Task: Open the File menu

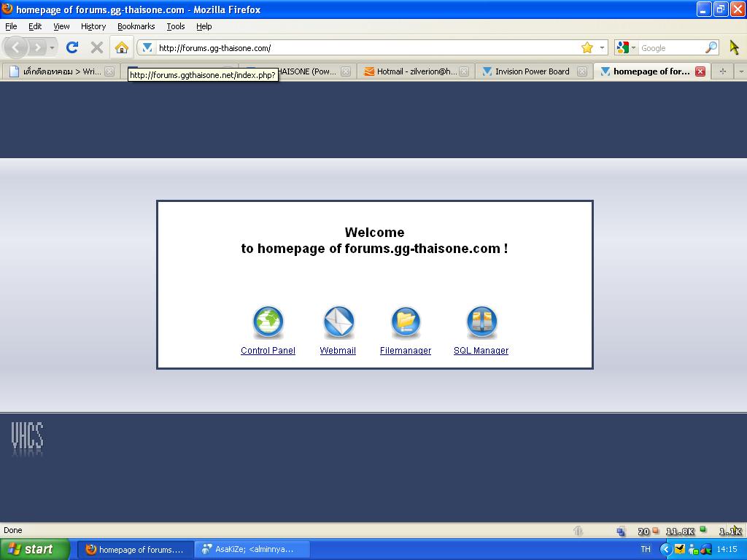Action: click(x=11, y=26)
